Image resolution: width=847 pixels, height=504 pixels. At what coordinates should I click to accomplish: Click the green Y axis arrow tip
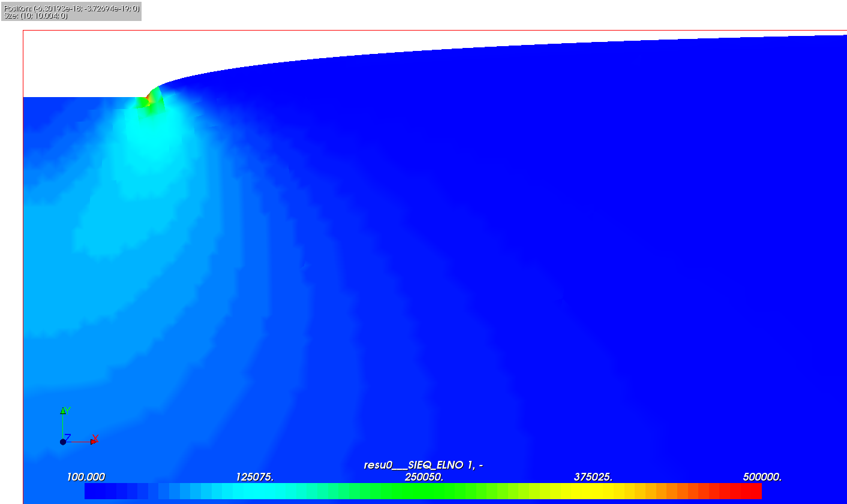(63, 411)
